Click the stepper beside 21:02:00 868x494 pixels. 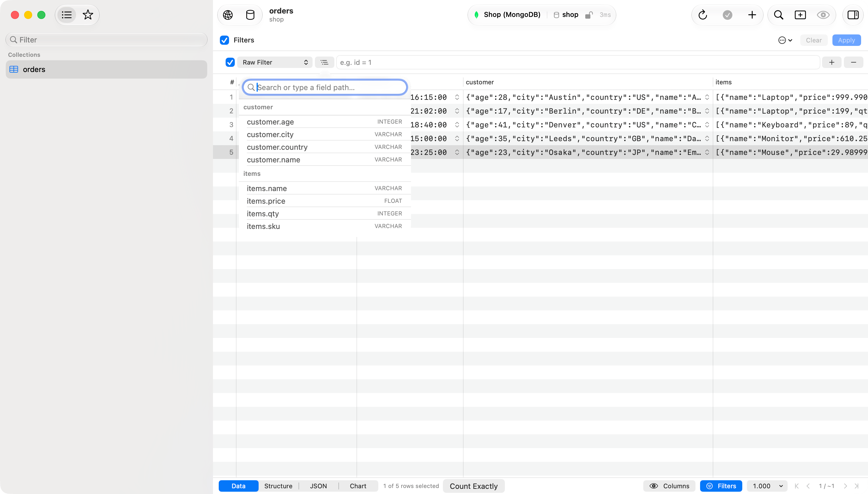coord(457,111)
